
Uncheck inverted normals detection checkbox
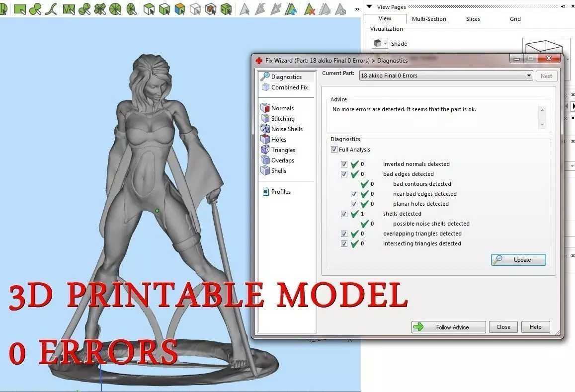pyautogui.click(x=344, y=164)
